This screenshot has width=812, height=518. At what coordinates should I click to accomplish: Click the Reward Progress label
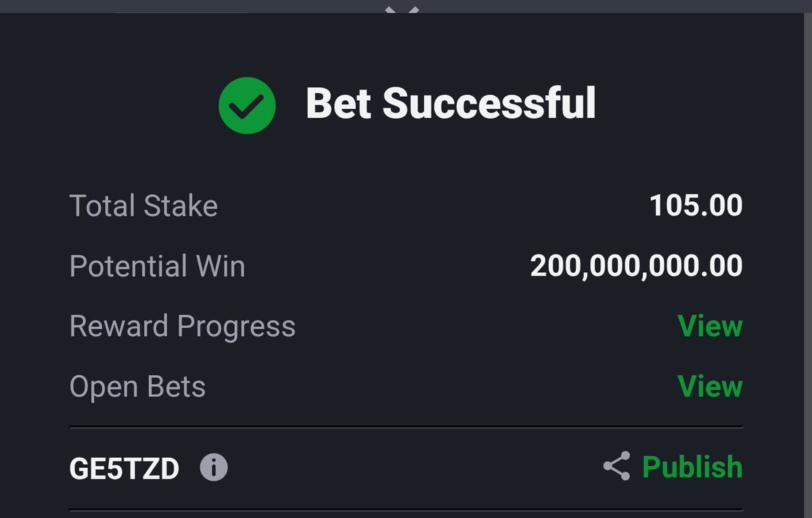pyautogui.click(x=182, y=326)
